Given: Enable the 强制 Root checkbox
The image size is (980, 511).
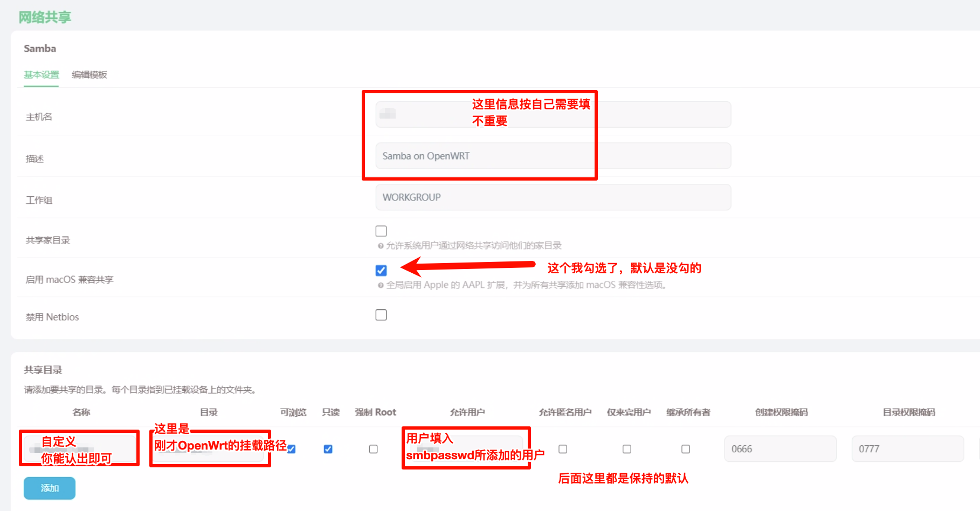Looking at the screenshot, I should click(x=373, y=448).
